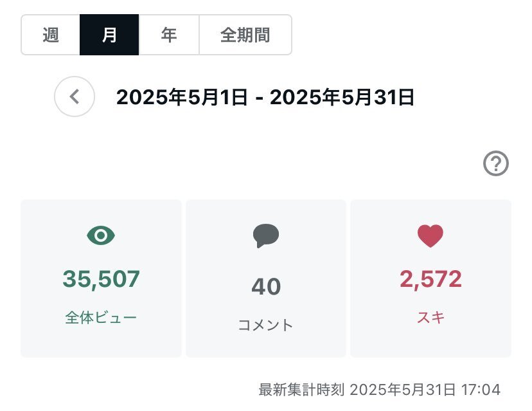Image resolution: width=532 pixels, height=411 pixels.
Task: Select the total views card background
Action: click(x=101, y=279)
